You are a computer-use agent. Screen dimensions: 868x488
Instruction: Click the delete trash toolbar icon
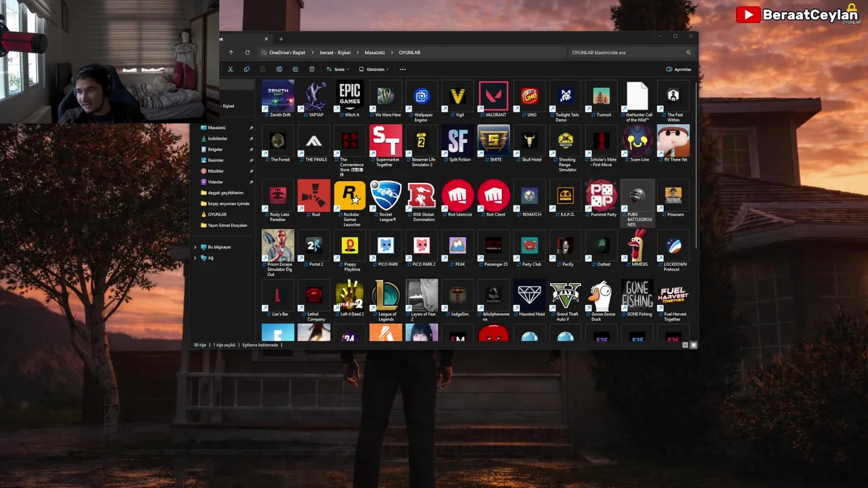point(312,69)
